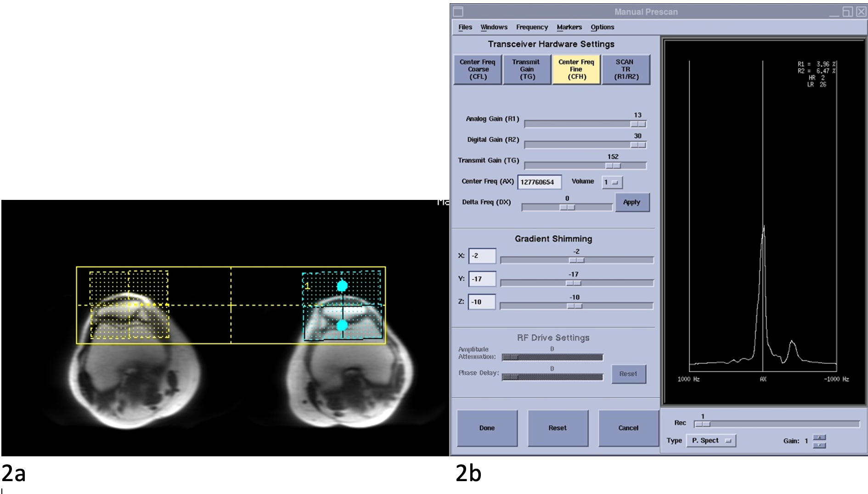This screenshot has height=494, width=868.
Task: Open the Markers menu
Action: point(569,27)
